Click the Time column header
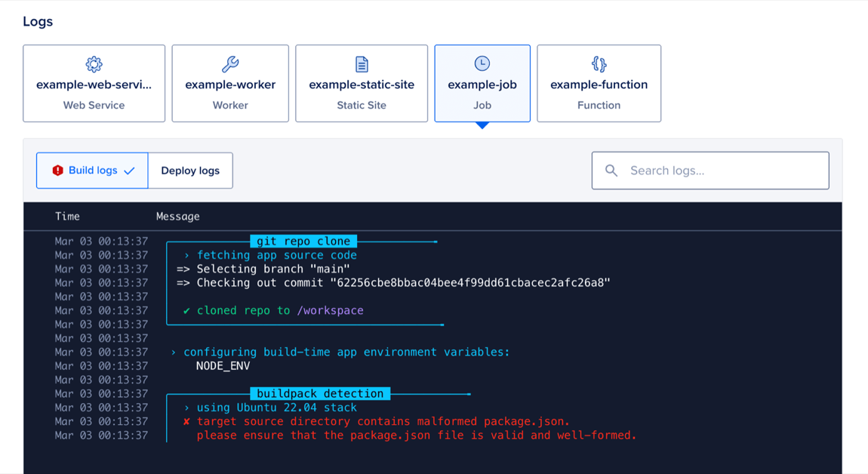The height and width of the screenshot is (474, 868). tap(67, 216)
